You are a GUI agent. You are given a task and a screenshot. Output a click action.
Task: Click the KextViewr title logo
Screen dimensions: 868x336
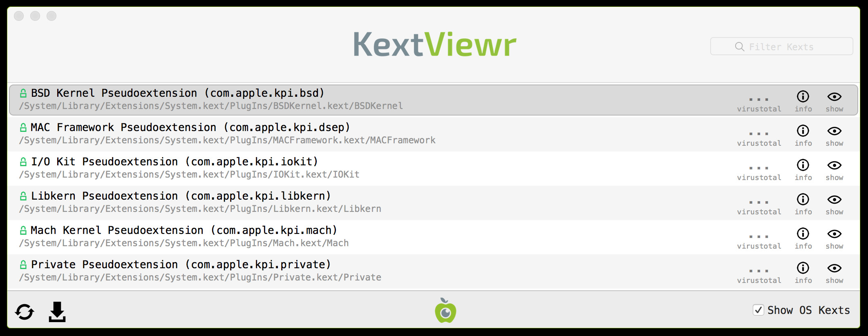[x=434, y=44]
